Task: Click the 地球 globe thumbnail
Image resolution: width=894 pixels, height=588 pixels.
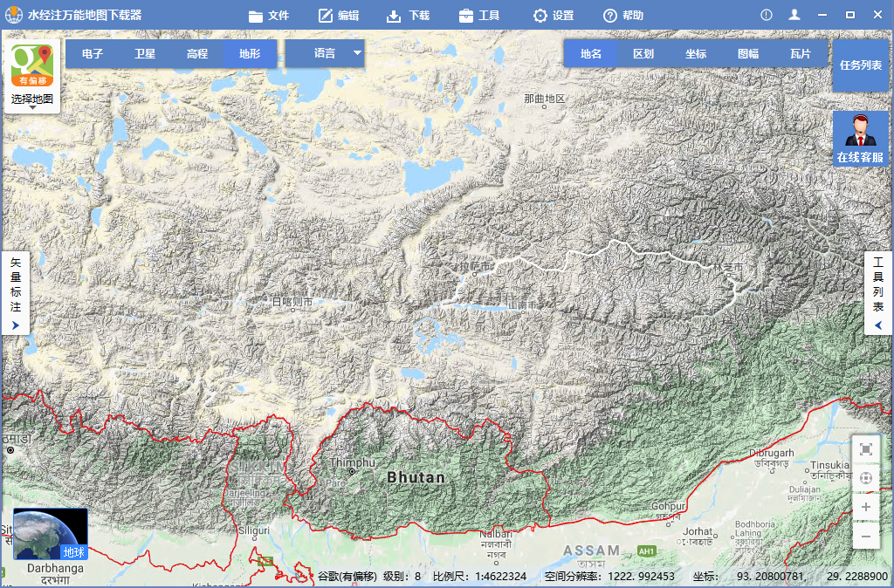Action: pos(51,534)
